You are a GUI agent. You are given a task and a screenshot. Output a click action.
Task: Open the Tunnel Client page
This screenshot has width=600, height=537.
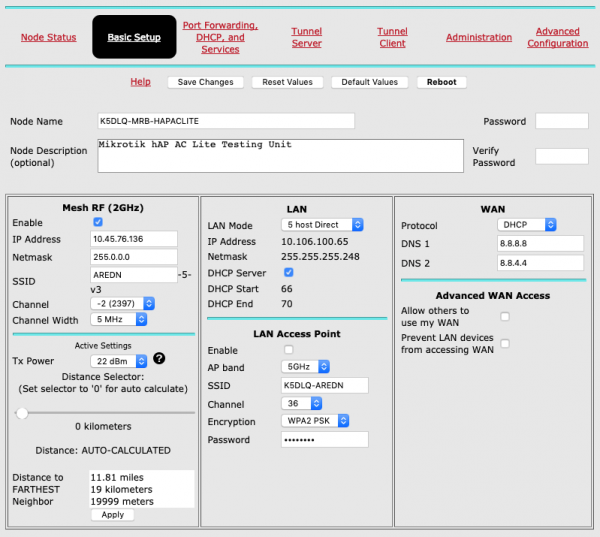point(392,37)
